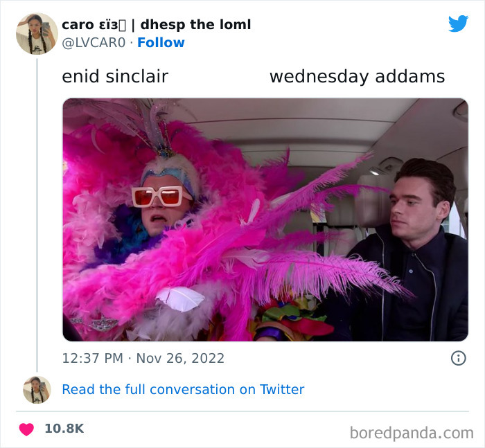The height and width of the screenshot is (448, 485).
Task: Follow the @LVCAR0 account
Action: pyautogui.click(x=161, y=43)
